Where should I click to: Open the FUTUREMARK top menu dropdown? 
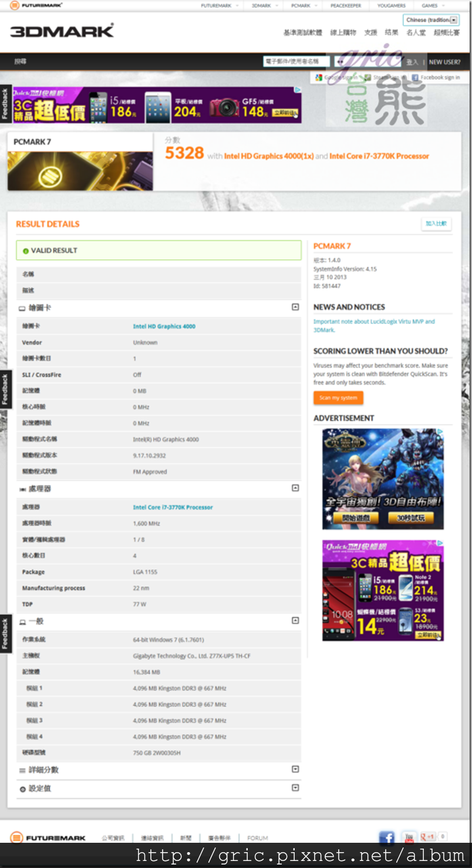coord(220,5)
